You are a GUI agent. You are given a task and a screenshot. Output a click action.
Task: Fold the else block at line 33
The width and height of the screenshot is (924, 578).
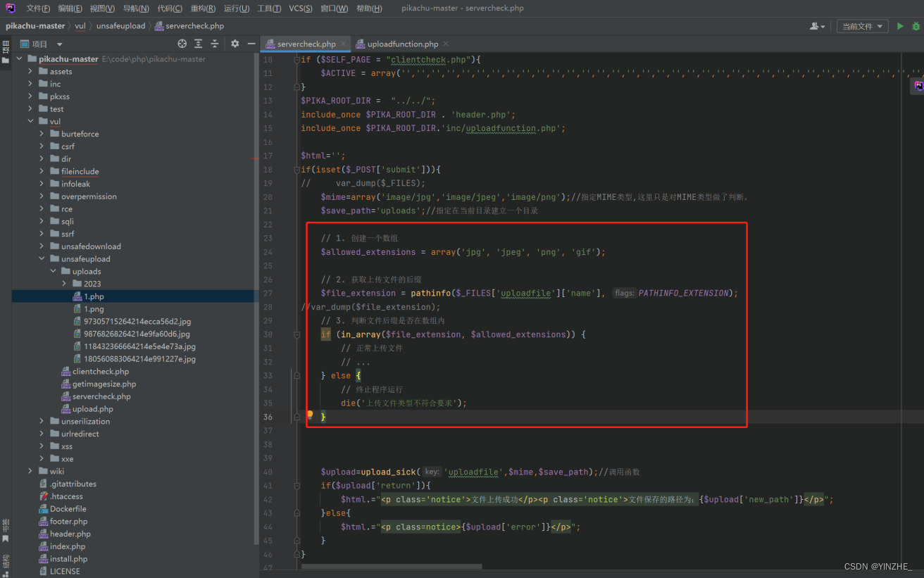click(x=297, y=375)
